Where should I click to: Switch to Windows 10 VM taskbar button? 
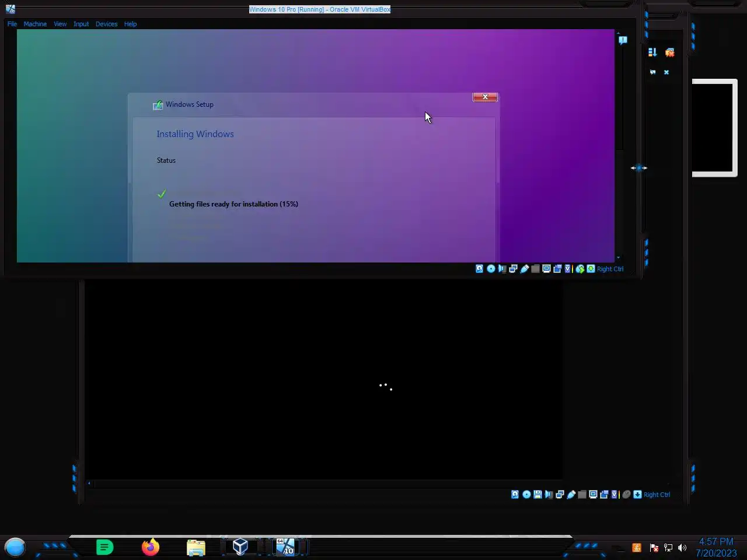pyautogui.click(x=285, y=547)
